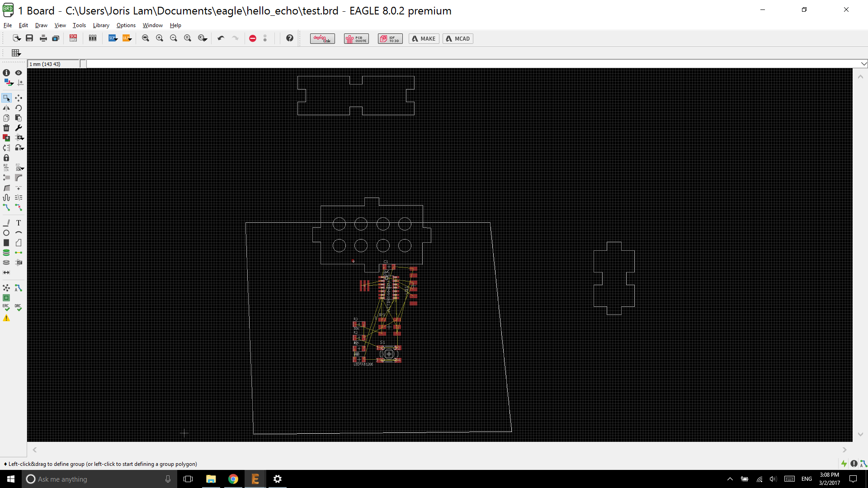Expand the command line history dropdown

[x=863, y=64]
